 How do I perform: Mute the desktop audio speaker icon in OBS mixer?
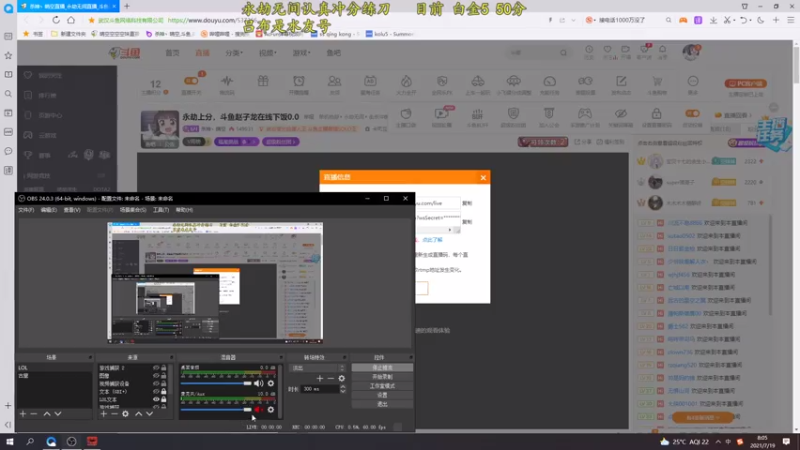pyautogui.click(x=259, y=383)
